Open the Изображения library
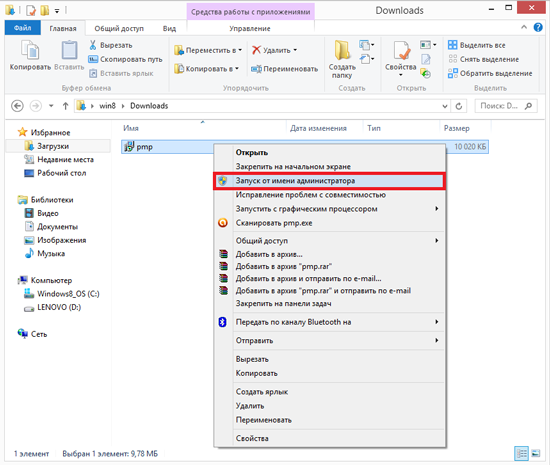This screenshot has width=550, height=465. click(55, 240)
